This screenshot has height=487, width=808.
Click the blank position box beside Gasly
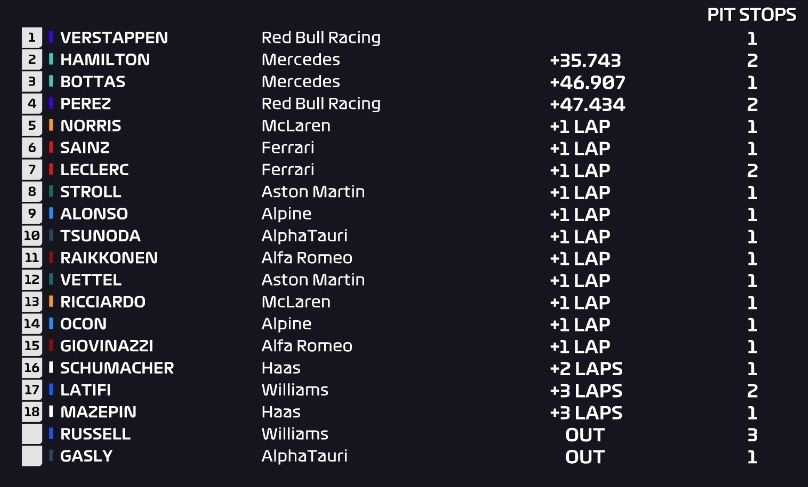click(x=32, y=456)
